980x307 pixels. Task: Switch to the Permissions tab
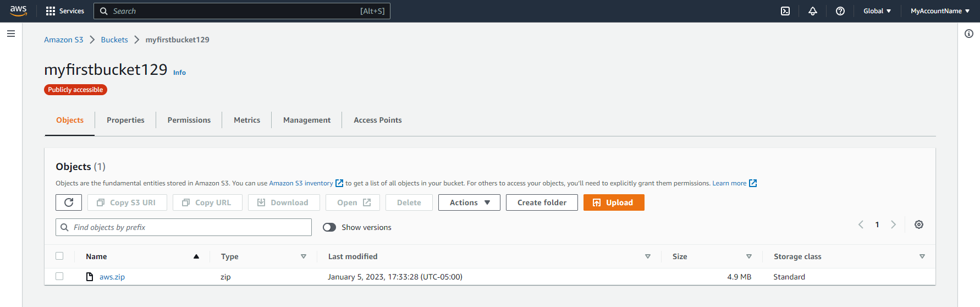tap(189, 120)
